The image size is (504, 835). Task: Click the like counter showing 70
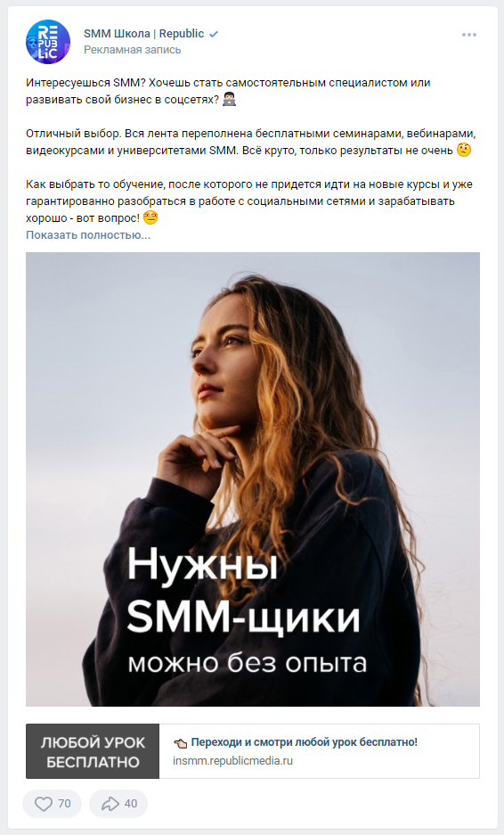coord(64,804)
